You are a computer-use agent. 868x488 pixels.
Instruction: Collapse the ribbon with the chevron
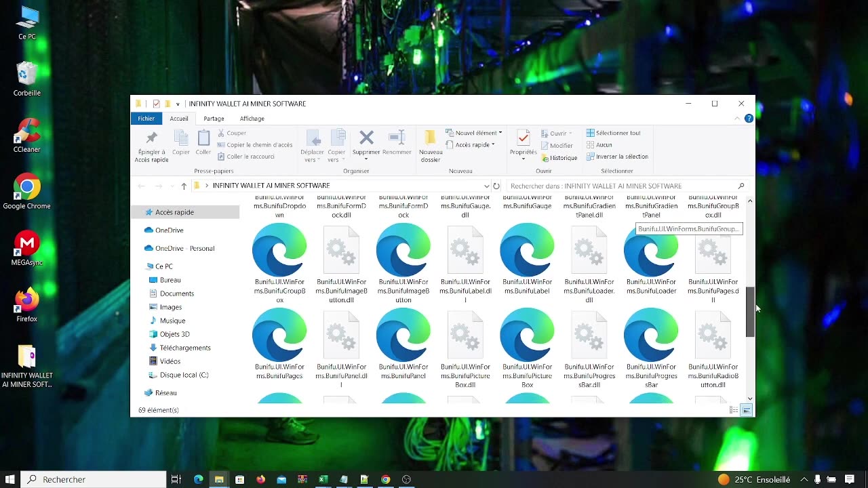tap(737, 119)
